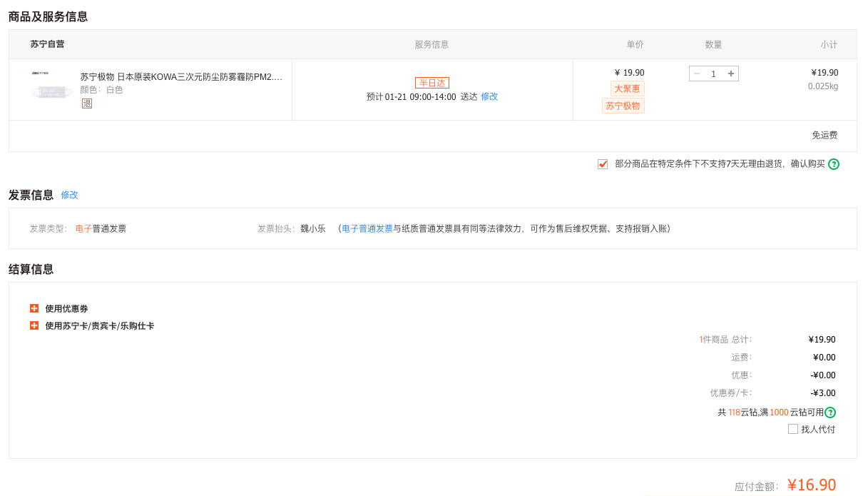Viewport: 868px width, 496px height.
Task: Click the help icon beside 云钻可用
Action: pos(830,413)
